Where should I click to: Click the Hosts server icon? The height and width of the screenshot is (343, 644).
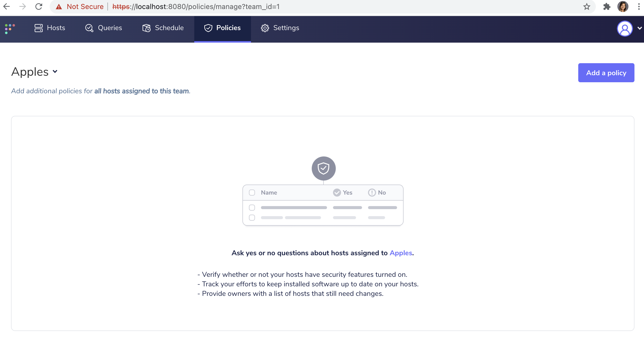click(x=39, y=28)
